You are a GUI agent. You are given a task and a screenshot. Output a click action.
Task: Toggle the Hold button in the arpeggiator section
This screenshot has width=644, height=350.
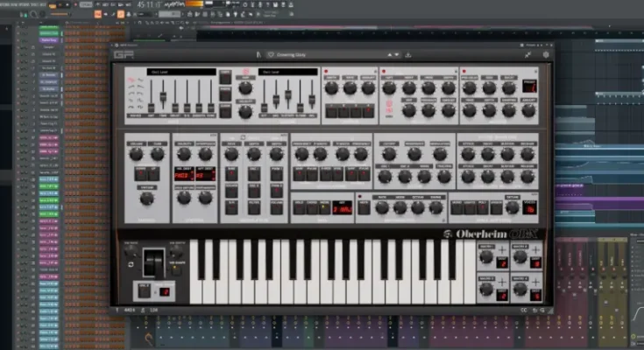[299, 206]
